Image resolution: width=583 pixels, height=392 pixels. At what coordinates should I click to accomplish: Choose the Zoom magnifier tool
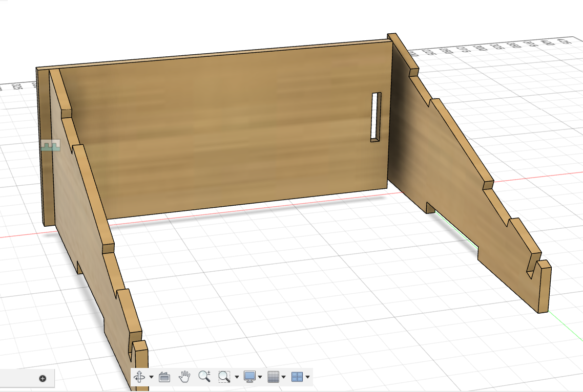click(204, 377)
